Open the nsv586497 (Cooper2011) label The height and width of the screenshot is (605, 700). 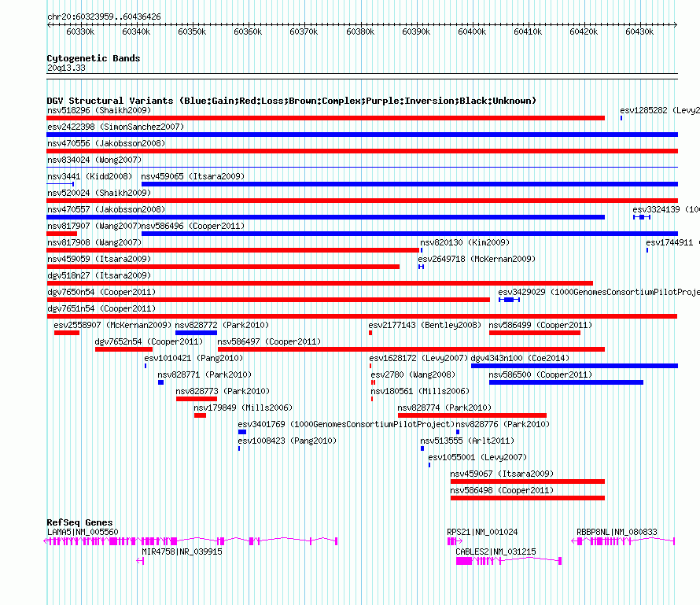pos(269,341)
